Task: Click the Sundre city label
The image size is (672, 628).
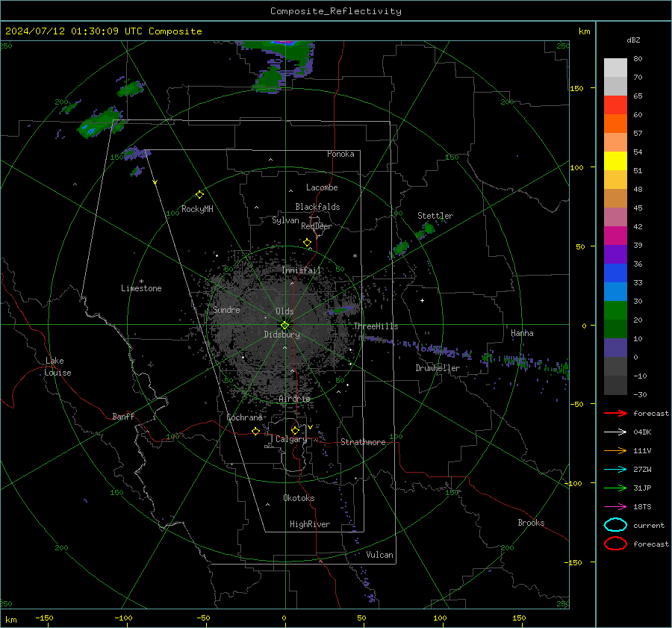Action: (x=226, y=310)
